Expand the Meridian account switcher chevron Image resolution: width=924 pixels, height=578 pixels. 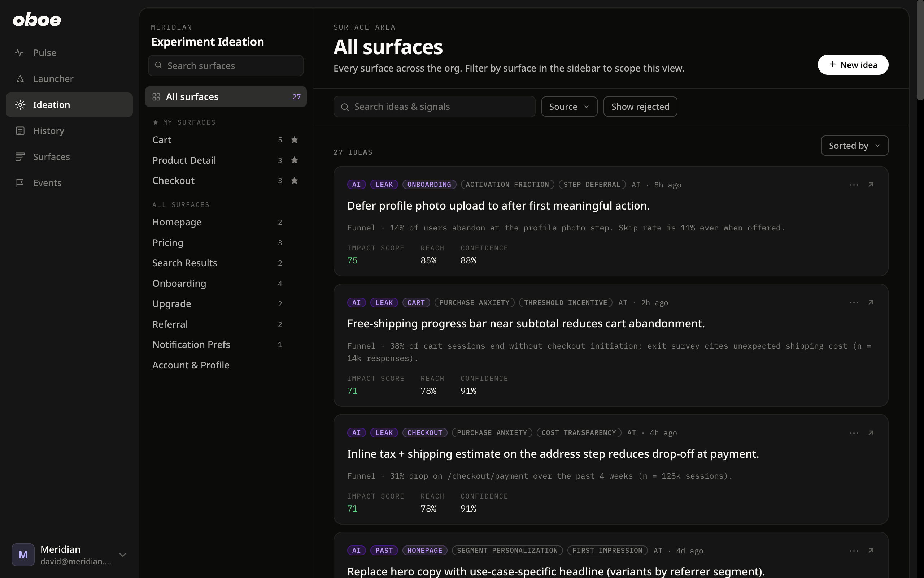pyautogui.click(x=123, y=555)
